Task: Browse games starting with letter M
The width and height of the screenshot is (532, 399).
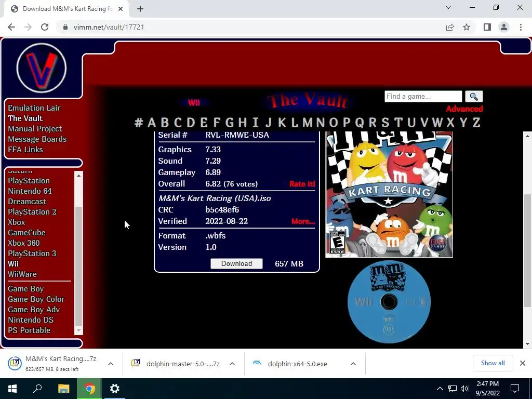Action: click(308, 123)
